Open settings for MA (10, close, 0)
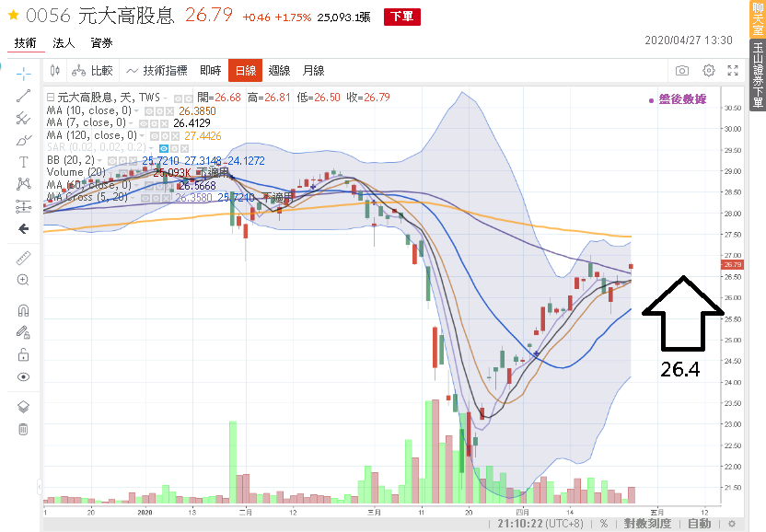The width and height of the screenshot is (766, 532). tap(159, 111)
